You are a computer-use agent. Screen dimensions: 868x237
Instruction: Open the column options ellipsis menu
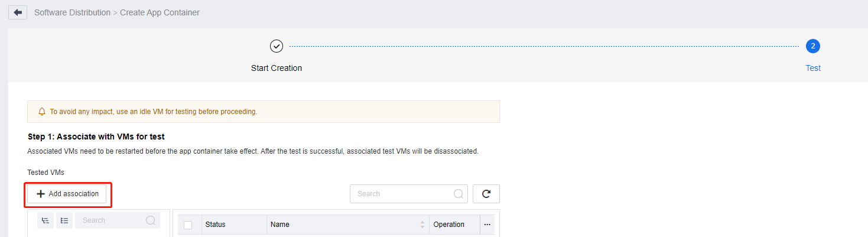pos(487,225)
